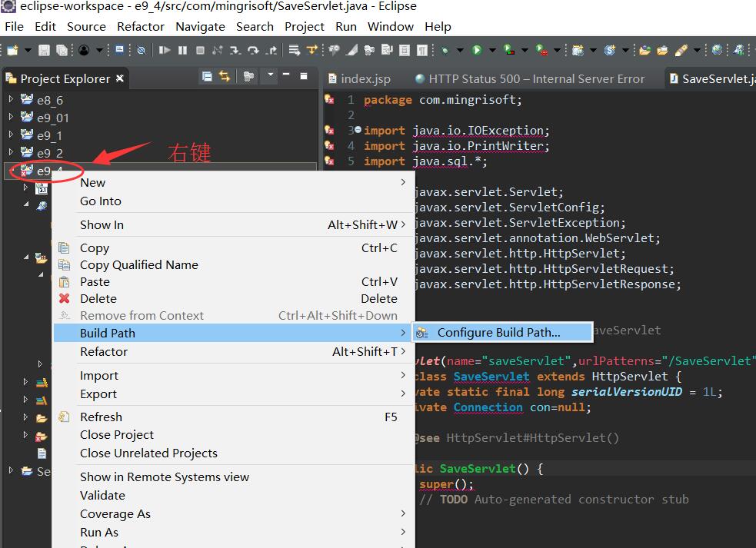756x548 pixels.
Task: Switch to SaveServlet.java editor tab
Action: (711, 78)
